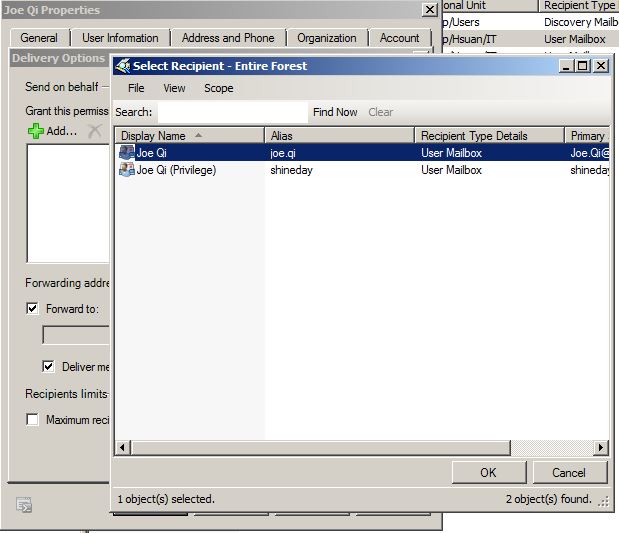Click the p/Hsuan/IT row in background window

530,39
